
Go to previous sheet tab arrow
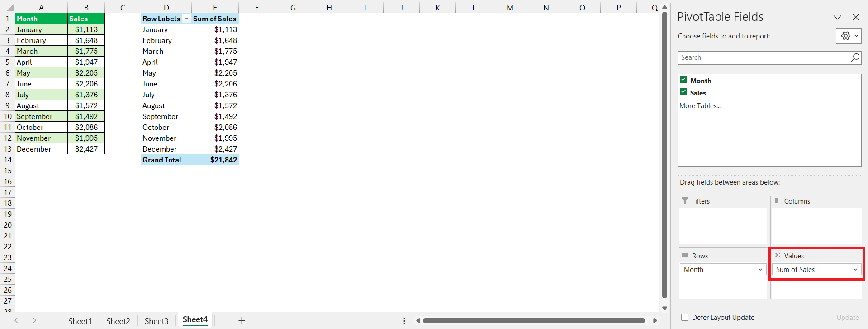[16, 320]
